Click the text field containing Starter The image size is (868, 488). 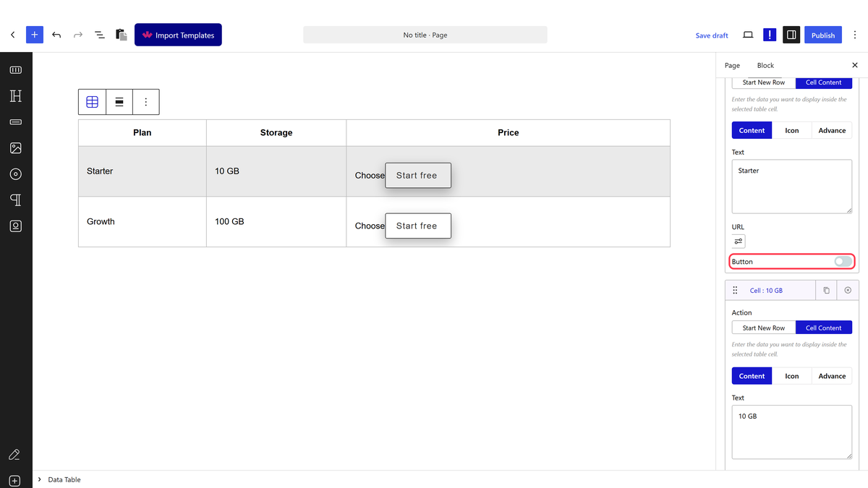tap(792, 187)
